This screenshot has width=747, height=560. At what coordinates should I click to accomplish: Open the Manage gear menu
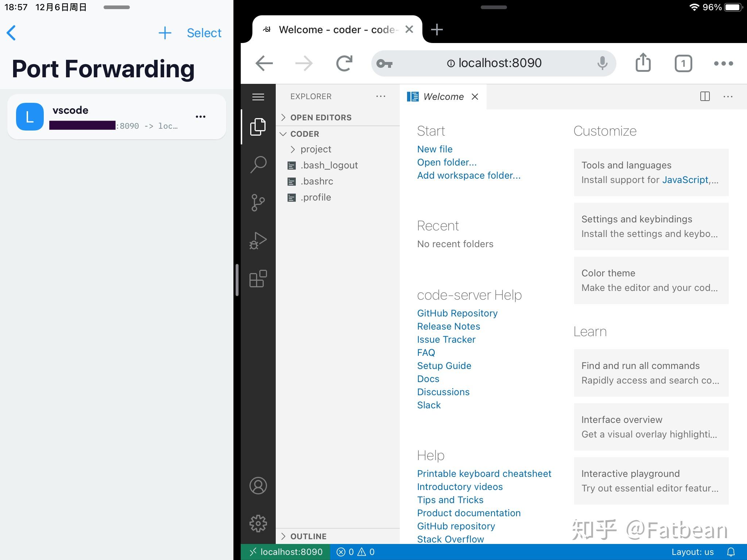click(258, 523)
